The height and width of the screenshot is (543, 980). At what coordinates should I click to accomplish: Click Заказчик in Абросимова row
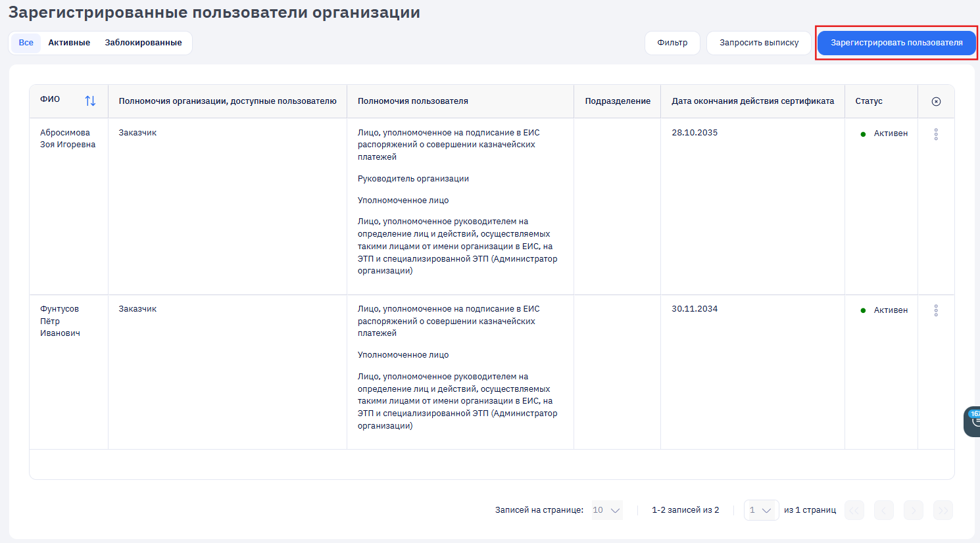(137, 133)
